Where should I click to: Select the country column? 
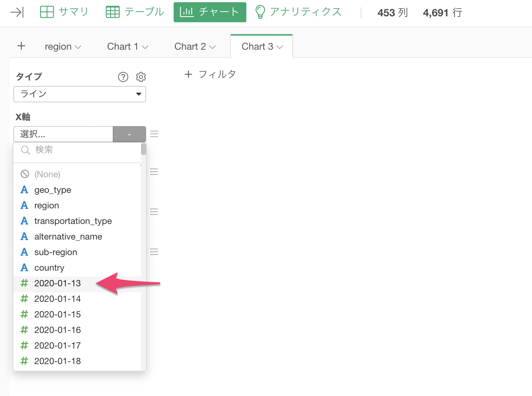77,268
